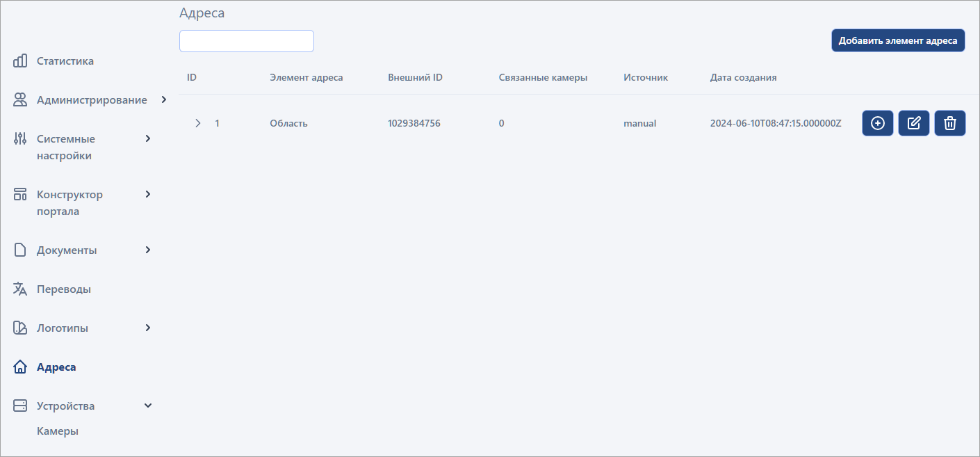Expand the Логотипы submenu chevron
This screenshot has height=457, width=980.
[x=147, y=328]
